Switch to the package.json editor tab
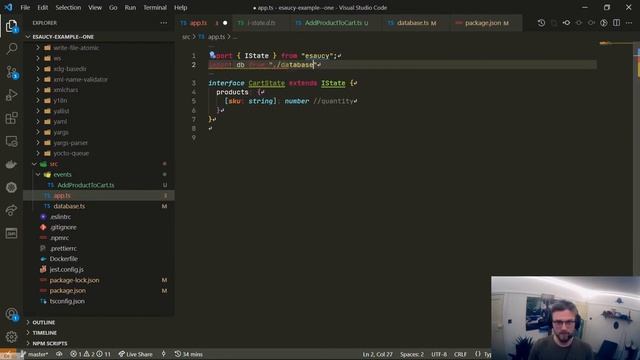Viewport: 640px width, 360px height. (486, 23)
